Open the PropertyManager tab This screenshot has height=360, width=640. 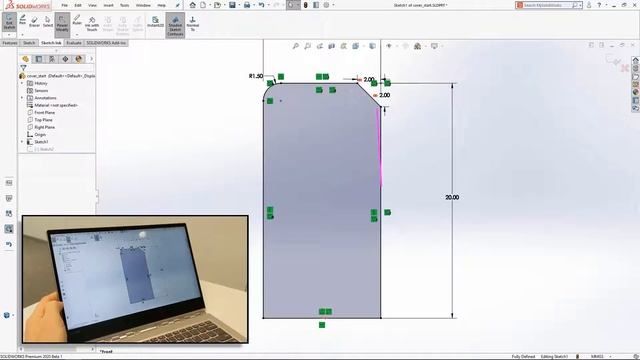[x=39, y=59]
